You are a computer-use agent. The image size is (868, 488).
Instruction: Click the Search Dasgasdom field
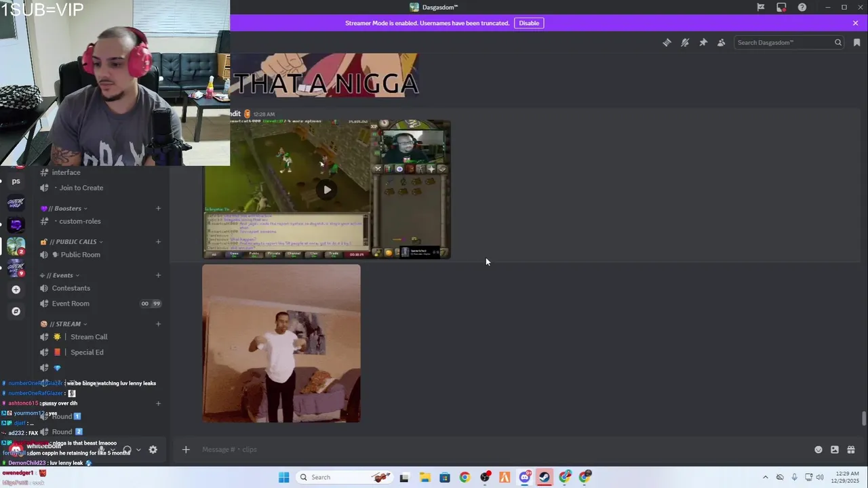pos(789,42)
